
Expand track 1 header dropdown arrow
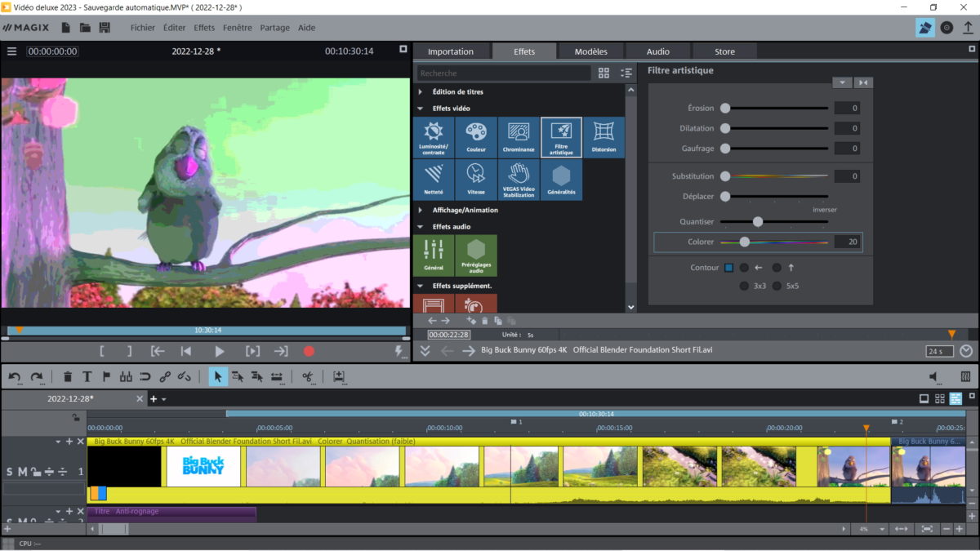[x=58, y=442]
